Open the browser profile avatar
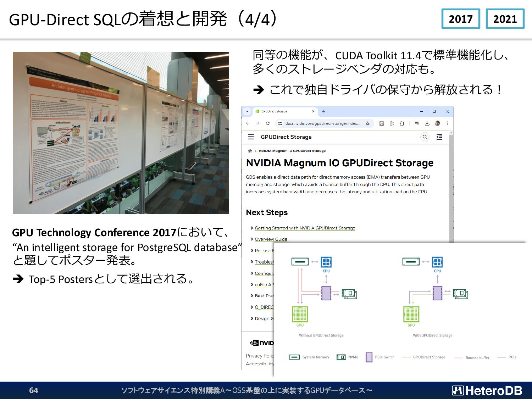The image size is (532, 399). point(437,123)
